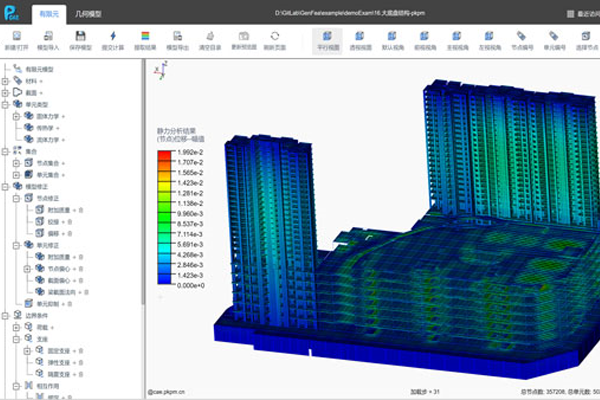Toggle 单元编号 element numbering display

(x=552, y=38)
